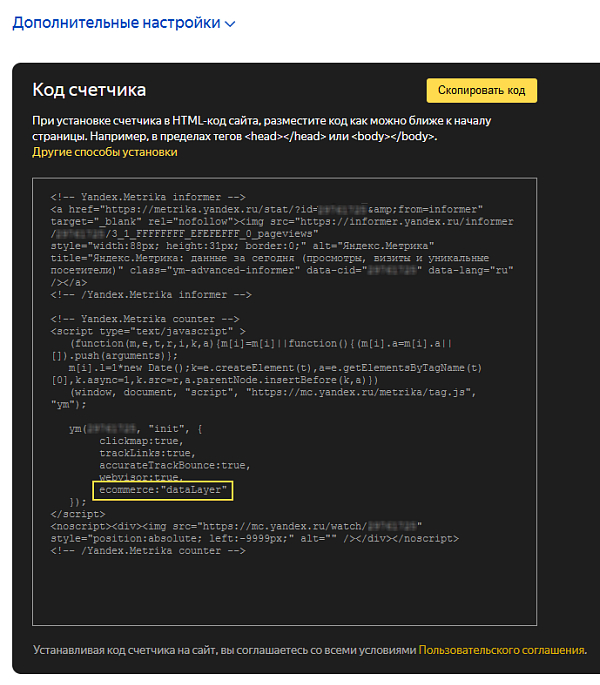
Task: Click closing /Yandex.Metrika informer comment
Action: [x=151, y=295]
